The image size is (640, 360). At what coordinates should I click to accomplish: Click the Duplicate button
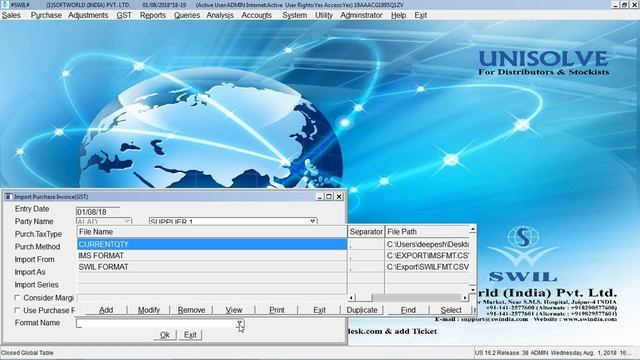[362, 310]
